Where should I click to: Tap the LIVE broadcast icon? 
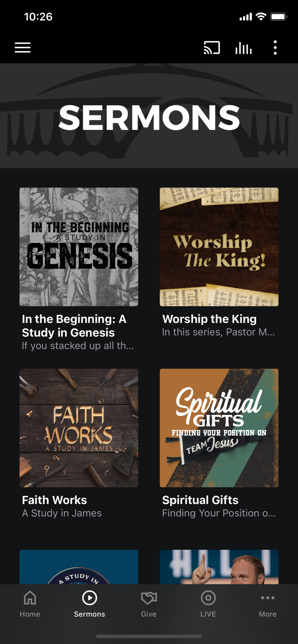(x=208, y=598)
